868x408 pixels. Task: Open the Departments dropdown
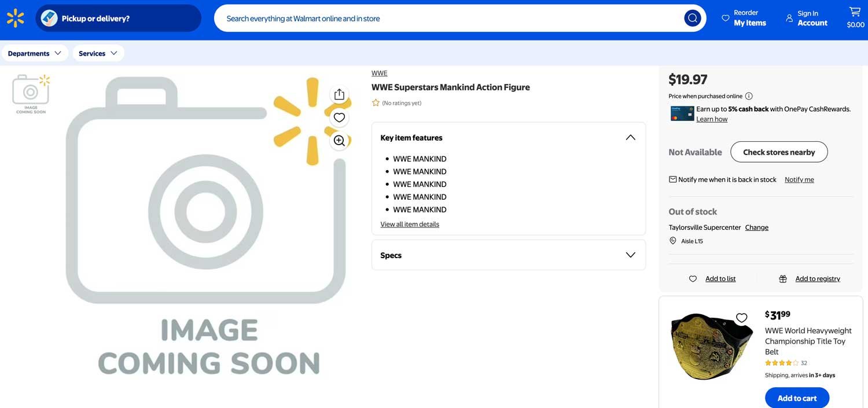35,53
